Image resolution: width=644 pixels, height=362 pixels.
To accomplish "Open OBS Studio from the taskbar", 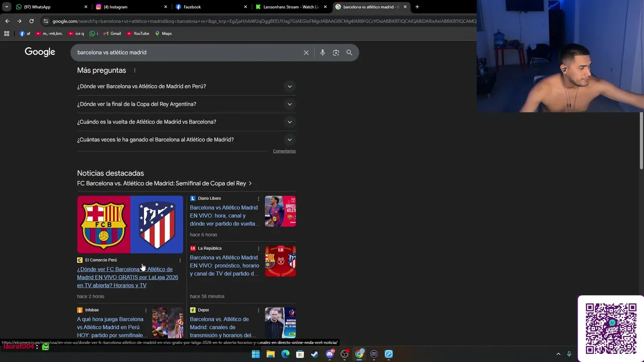I will (x=345, y=354).
